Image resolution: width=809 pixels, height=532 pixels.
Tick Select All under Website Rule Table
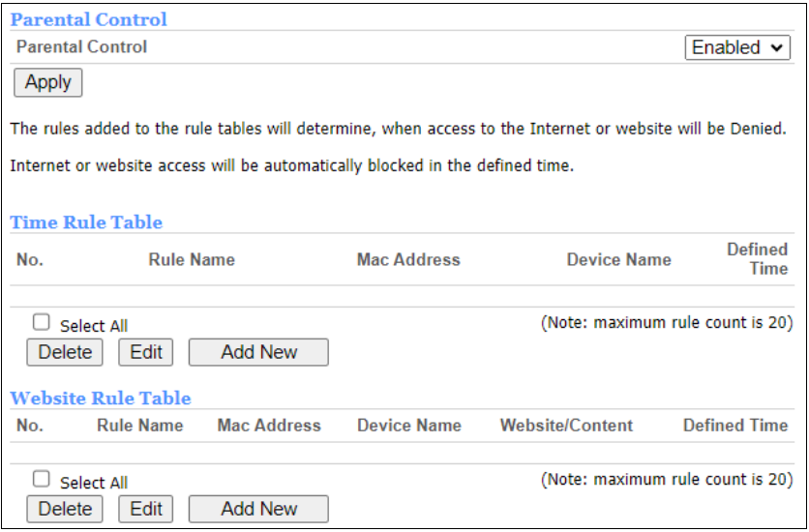41,480
